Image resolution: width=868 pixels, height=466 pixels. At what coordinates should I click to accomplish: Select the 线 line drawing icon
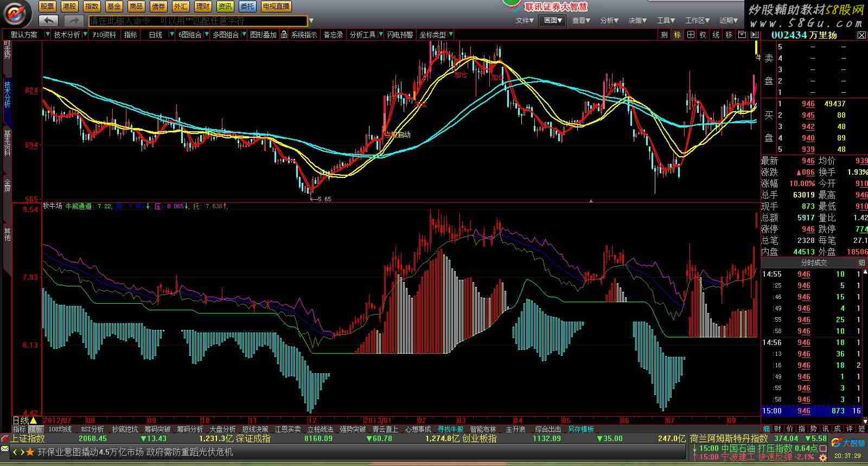click(x=716, y=35)
